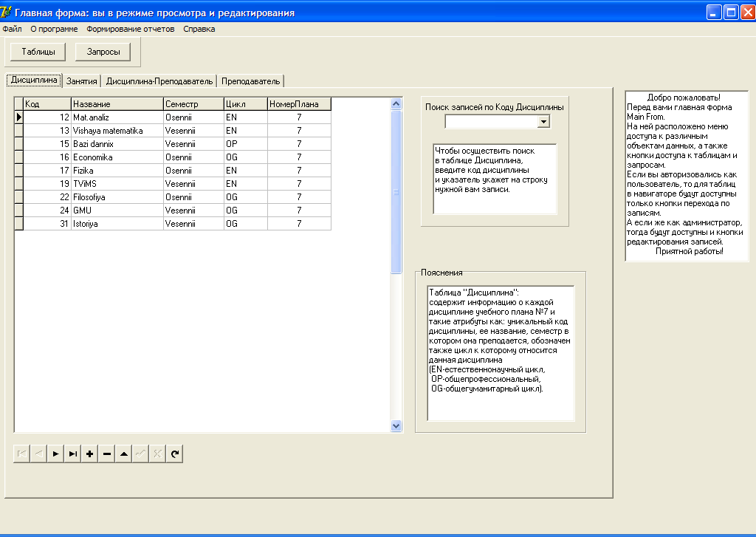The image size is (756, 537).
Task: Switch to the Дисциплина tab
Action: [x=34, y=80]
